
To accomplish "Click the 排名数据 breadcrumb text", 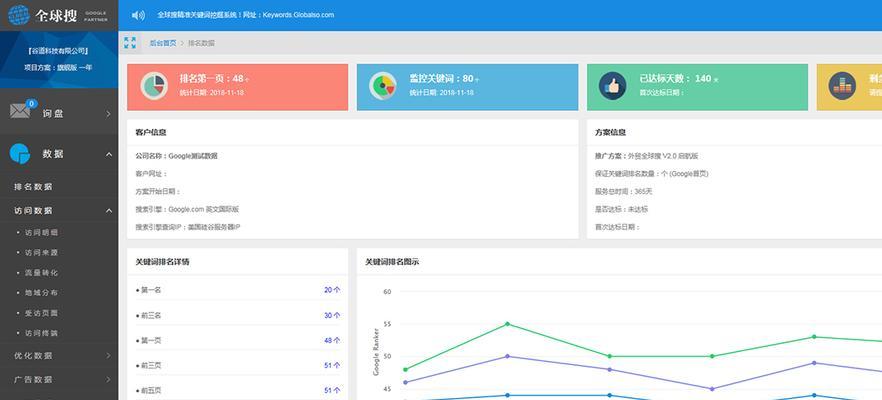I will pos(201,43).
